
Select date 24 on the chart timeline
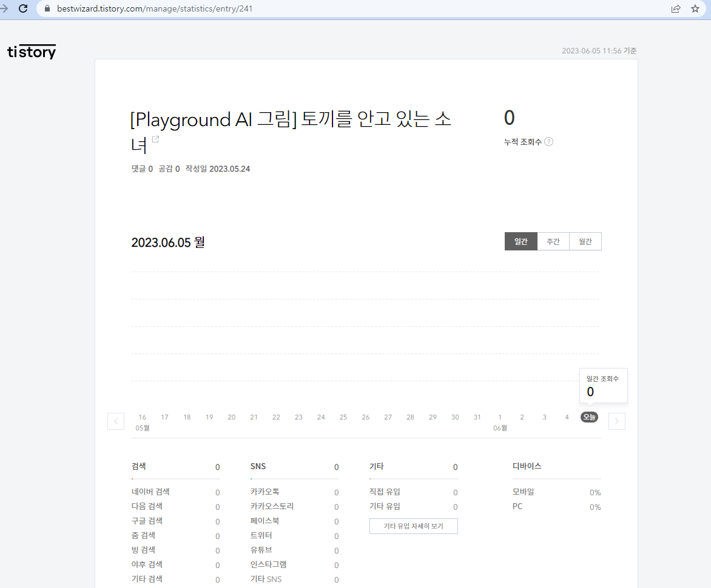click(x=321, y=417)
